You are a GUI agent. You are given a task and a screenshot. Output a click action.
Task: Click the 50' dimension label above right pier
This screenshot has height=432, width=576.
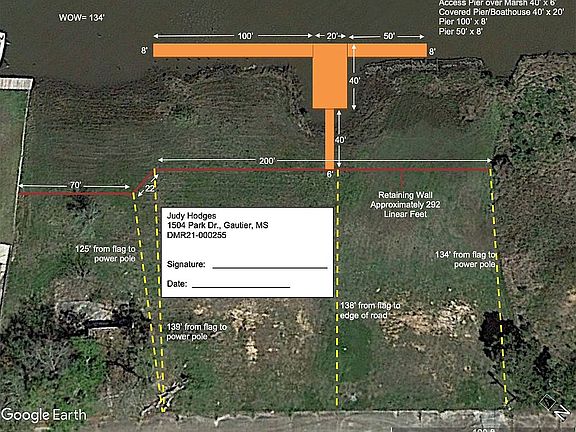click(x=389, y=36)
